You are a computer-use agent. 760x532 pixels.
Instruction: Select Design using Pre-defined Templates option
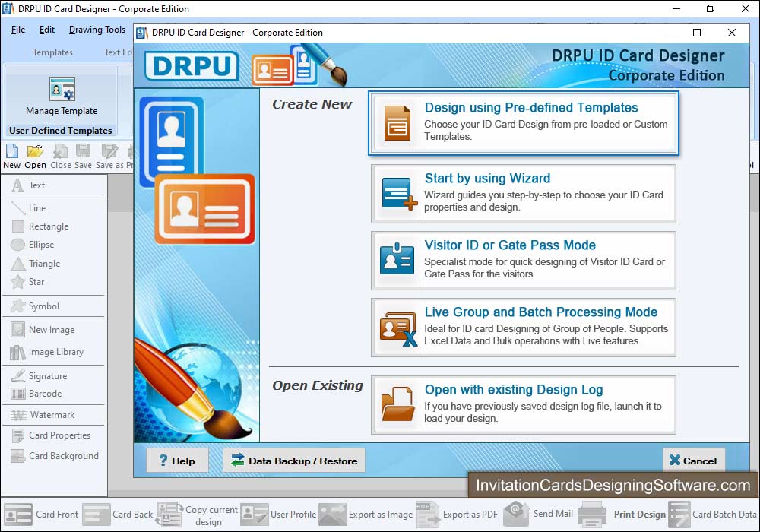[524, 123]
